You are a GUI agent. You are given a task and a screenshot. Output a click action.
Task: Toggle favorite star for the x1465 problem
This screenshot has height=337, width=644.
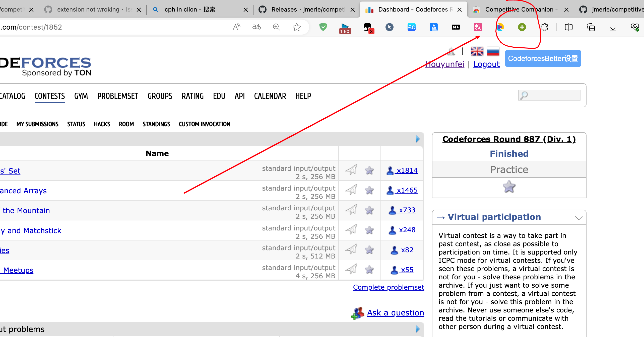(369, 190)
